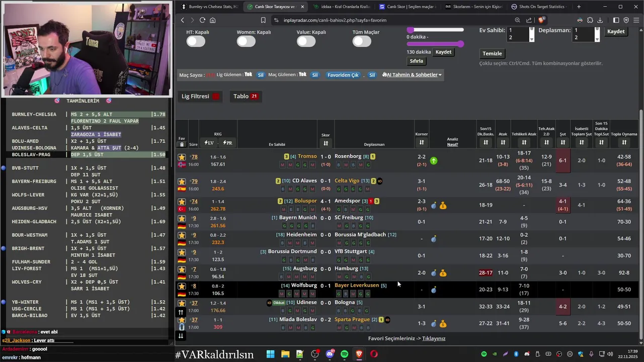The image size is (644, 362).
Task: Click the browser address bar URL
Action: pyautogui.click(x=335, y=20)
